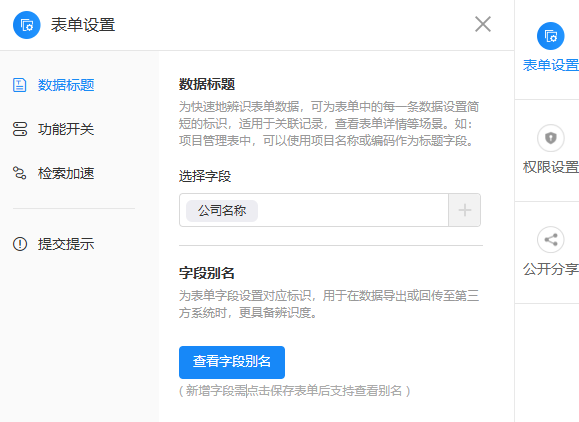This screenshot has width=579, height=422.
Task: Close the 表单设置 dialog
Action: tap(483, 24)
